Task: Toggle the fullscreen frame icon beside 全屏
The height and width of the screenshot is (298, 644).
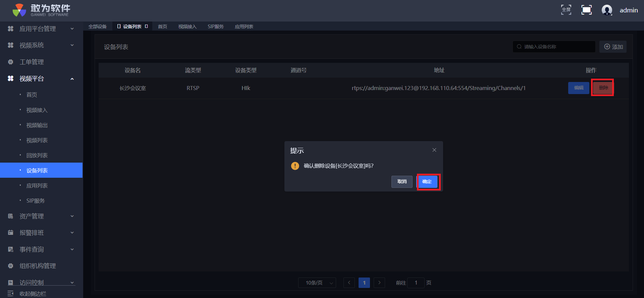Action: (x=586, y=10)
